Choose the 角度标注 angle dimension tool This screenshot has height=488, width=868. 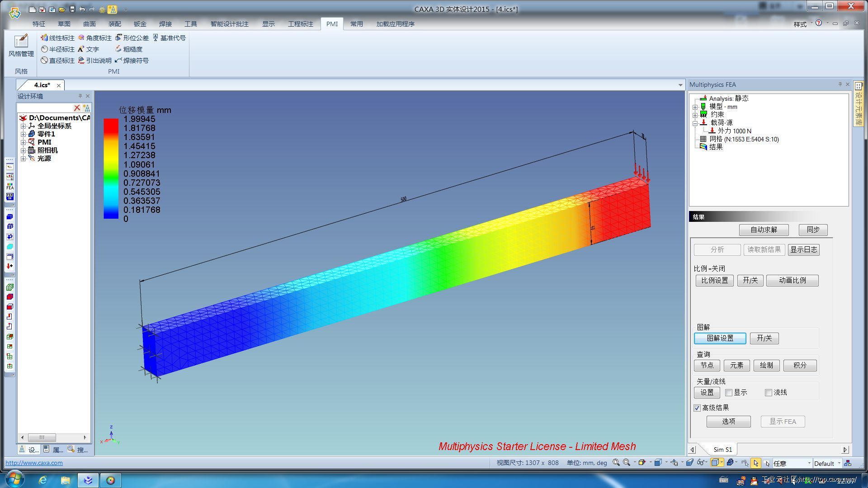94,38
